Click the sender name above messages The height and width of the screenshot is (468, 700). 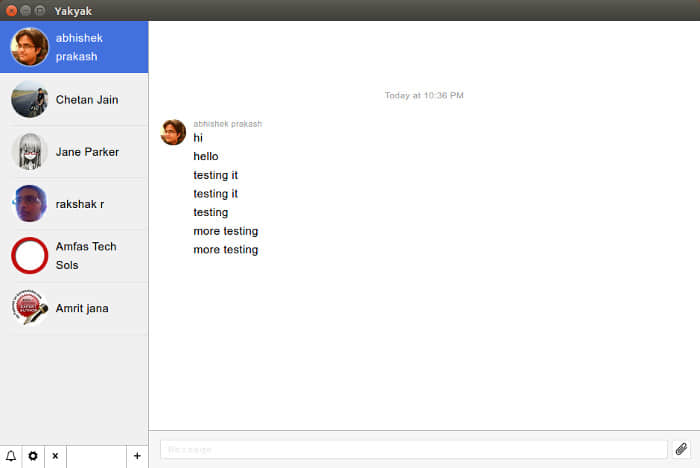228,124
